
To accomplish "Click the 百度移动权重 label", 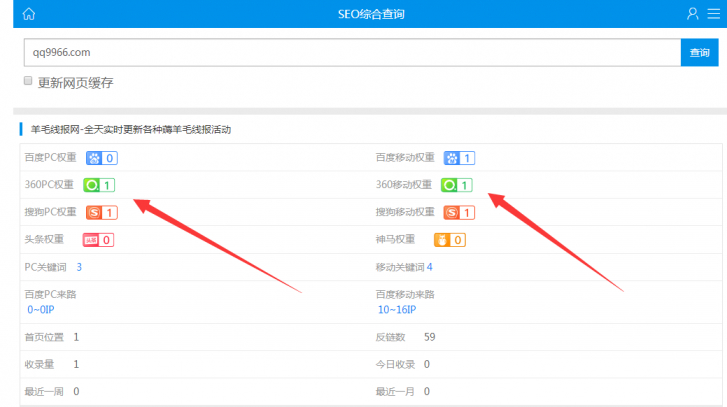I will 405,158.
